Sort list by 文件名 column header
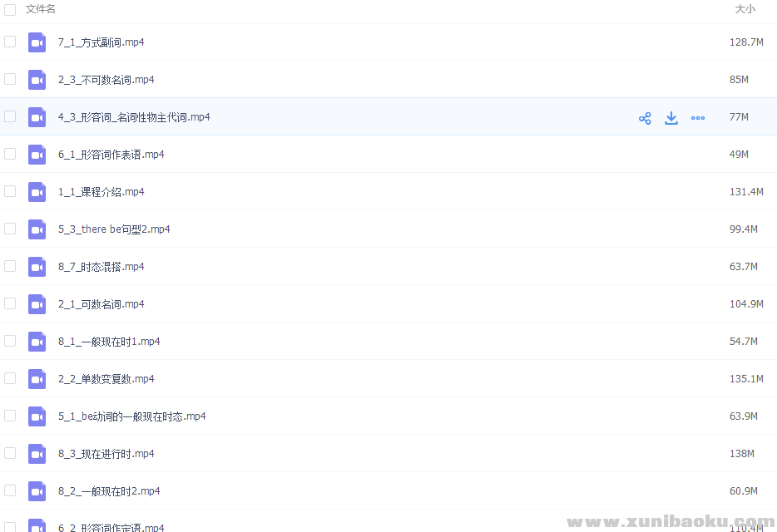This screenshot has height=532, width=777. tap(41, 9)
